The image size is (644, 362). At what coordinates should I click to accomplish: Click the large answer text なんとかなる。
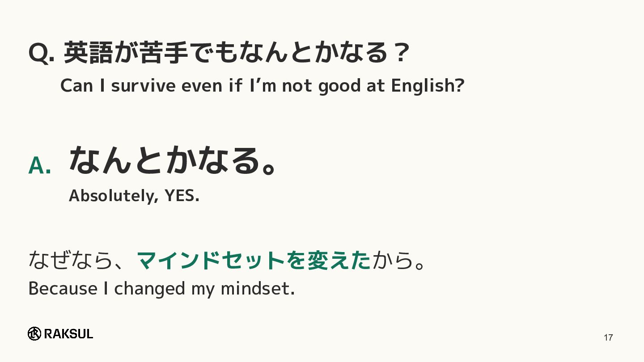[x=172, y=160]
